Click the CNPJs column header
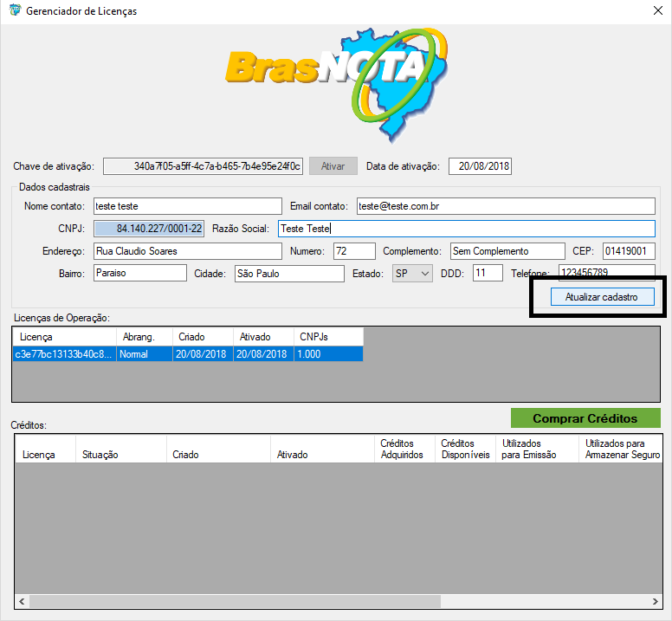 point(329,337)
